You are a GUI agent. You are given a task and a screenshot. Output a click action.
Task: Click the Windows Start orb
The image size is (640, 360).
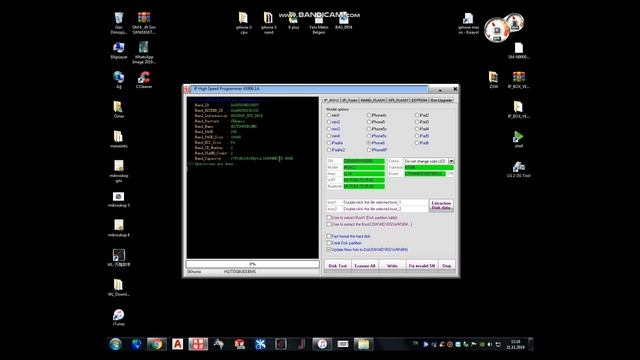tap(116, 344)
